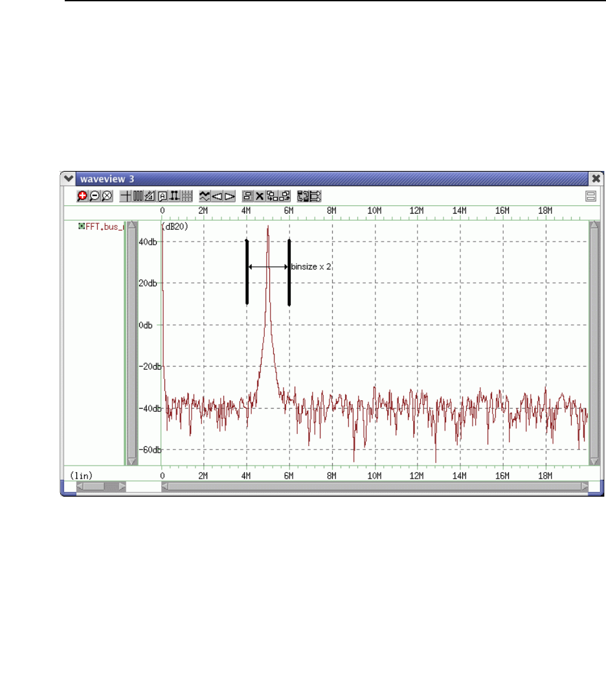
Task: Select the FFT.bus signal name
Action: [104, 227]
